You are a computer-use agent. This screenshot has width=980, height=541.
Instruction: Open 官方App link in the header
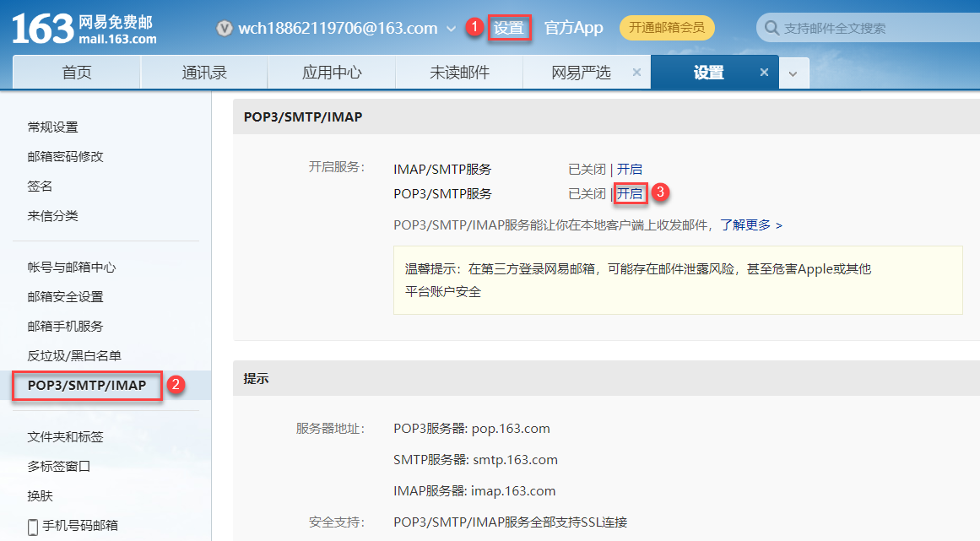click(x=574, y=28)
